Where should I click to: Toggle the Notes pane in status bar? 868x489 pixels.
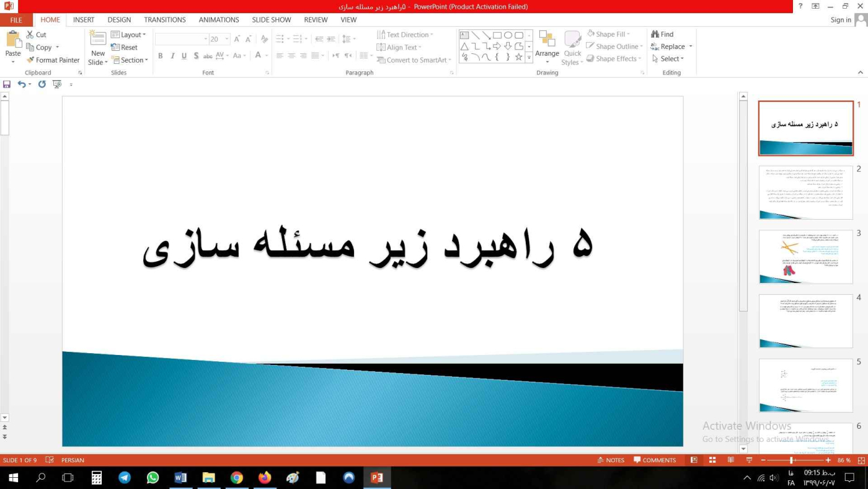point(611,460)
